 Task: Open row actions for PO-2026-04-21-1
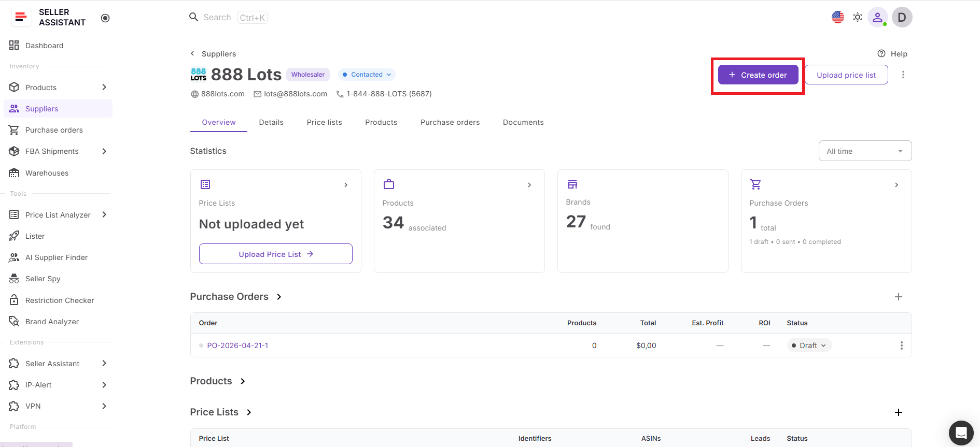pos(902,345)
